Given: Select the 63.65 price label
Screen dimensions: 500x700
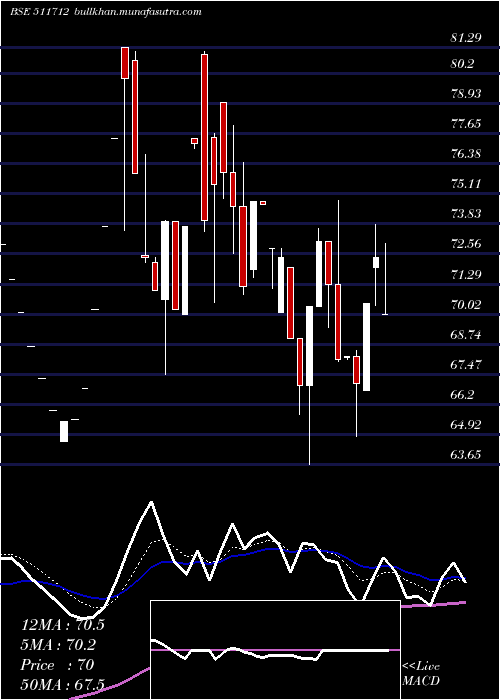Looking at the screenshot, I should 466,455.
